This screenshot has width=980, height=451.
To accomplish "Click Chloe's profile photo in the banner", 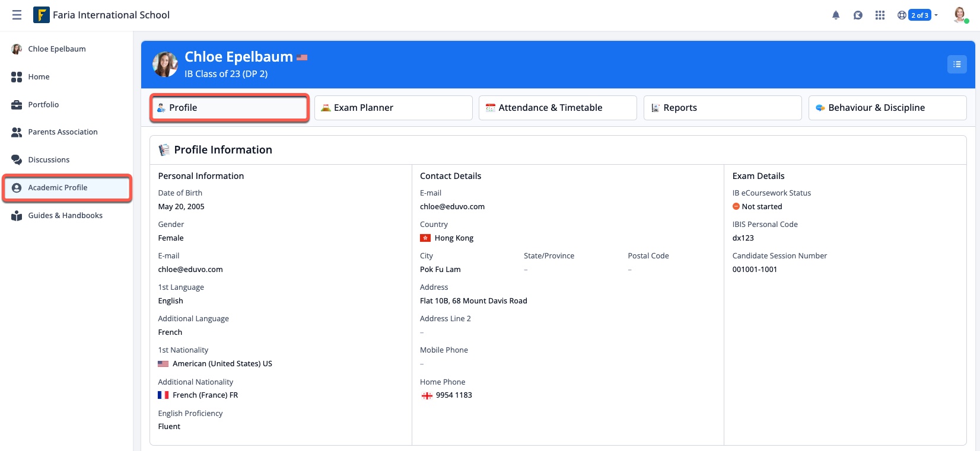I will point(165,64).
